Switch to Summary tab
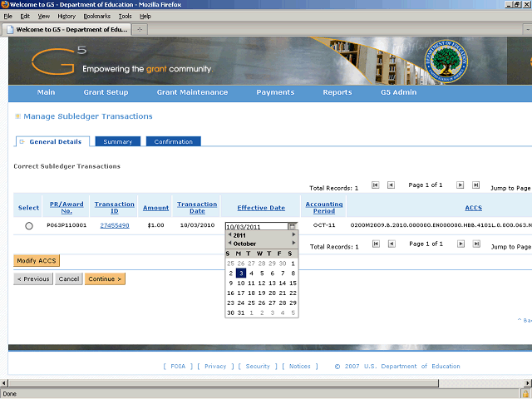 (x=118, y=141)
